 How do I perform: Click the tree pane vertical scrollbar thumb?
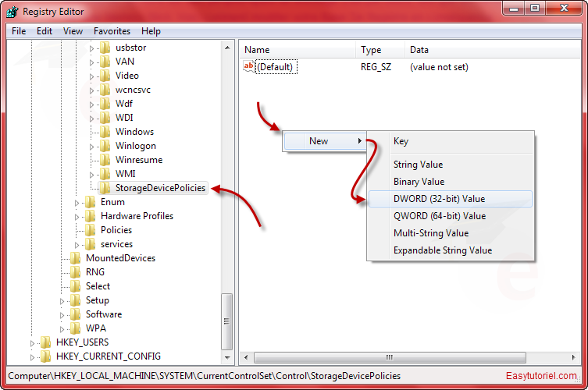(x=227, y=321)
